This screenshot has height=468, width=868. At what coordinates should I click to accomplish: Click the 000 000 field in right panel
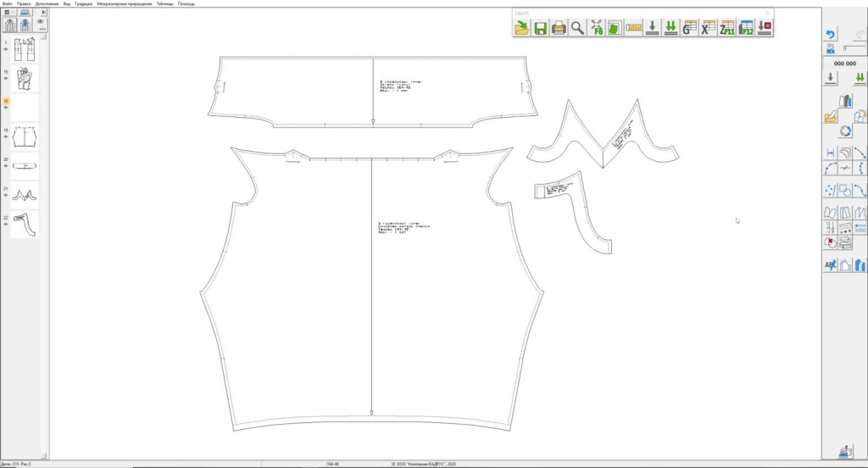tap(844, 64)
